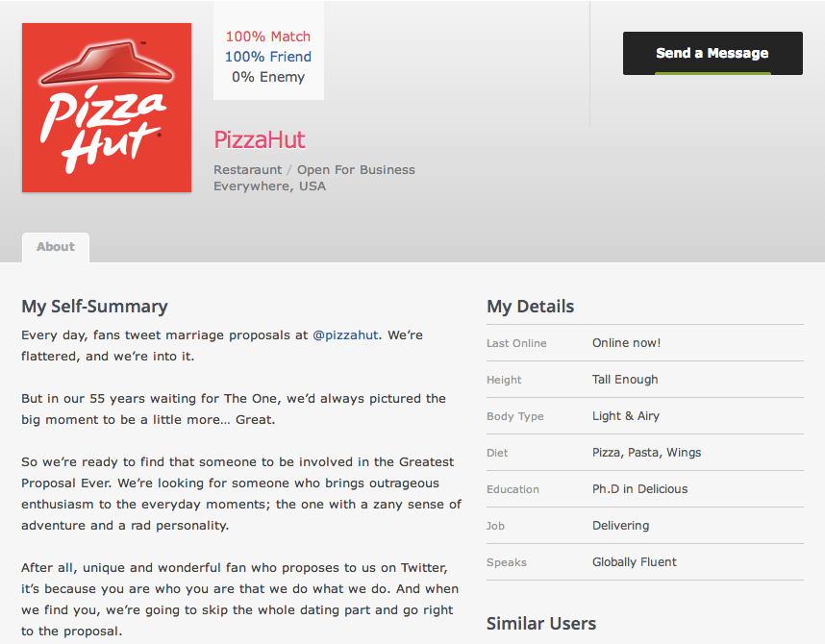Image resolution: width=825 pixels, height=644 pixels.
Task: Click the PizzaHut username heading
Action: pos(260,140)
